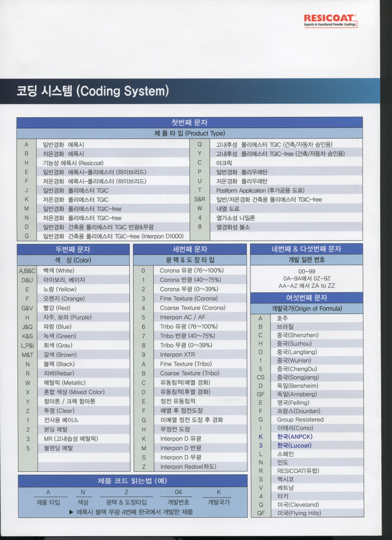Click the RESICOAT logo
392x540 pixels.
(x=330, y=20)
